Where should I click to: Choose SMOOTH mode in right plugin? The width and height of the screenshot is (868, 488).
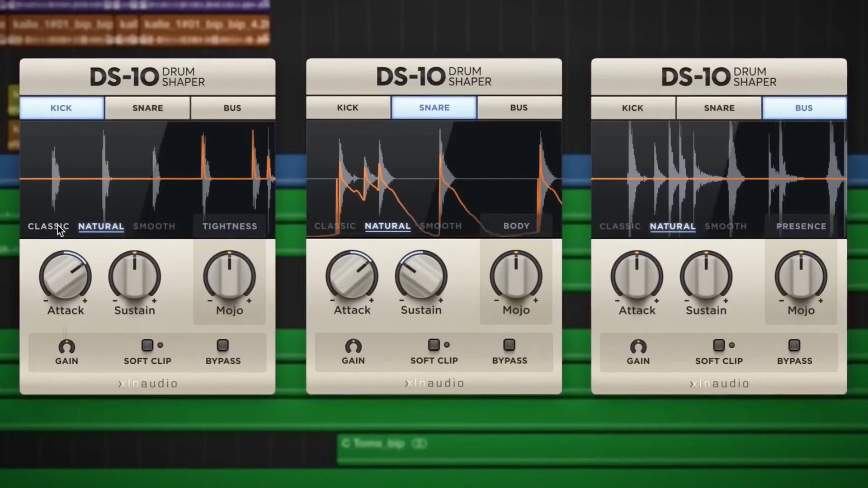click(726, 226)
